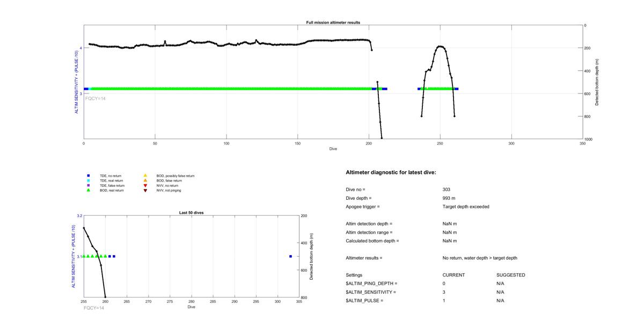Click the current value '1' for $ALTIM_PULSE
Screen dimensions: 644x334
pyautogui.click(x=444, y=301)
